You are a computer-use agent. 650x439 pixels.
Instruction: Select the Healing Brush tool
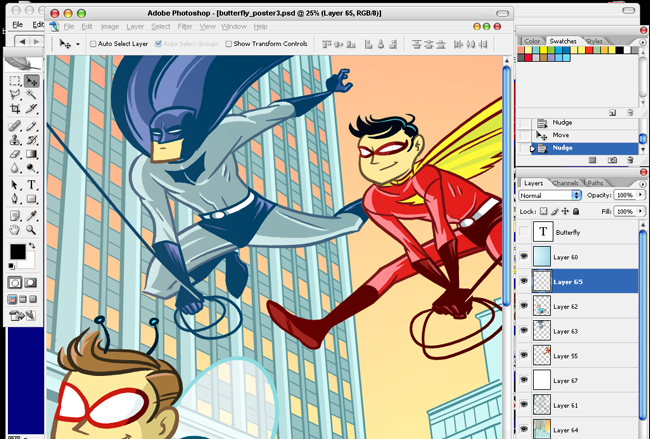tap(15, 126)
